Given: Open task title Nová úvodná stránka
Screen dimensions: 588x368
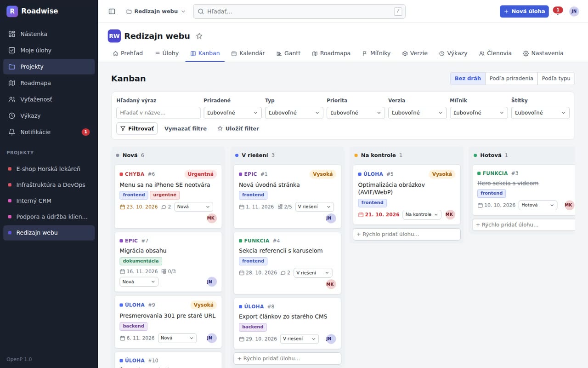Looking at the screenshot, I should tap(269, 185).
